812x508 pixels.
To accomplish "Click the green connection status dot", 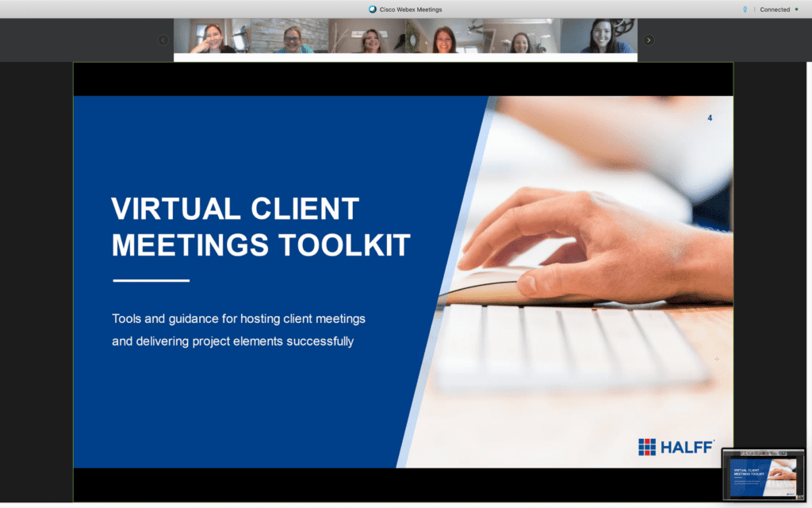I will click(796, 10).
